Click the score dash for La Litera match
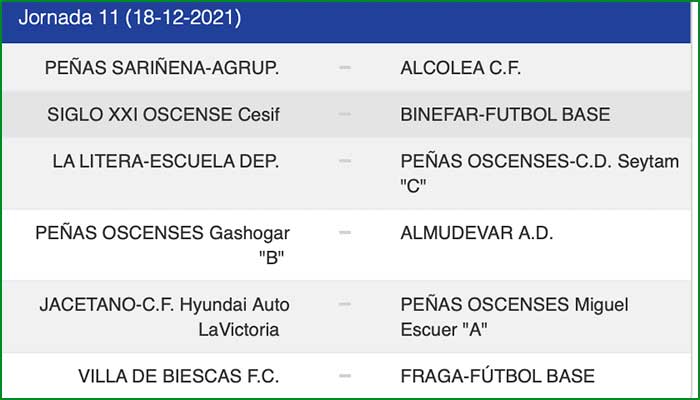 point(345,160)
